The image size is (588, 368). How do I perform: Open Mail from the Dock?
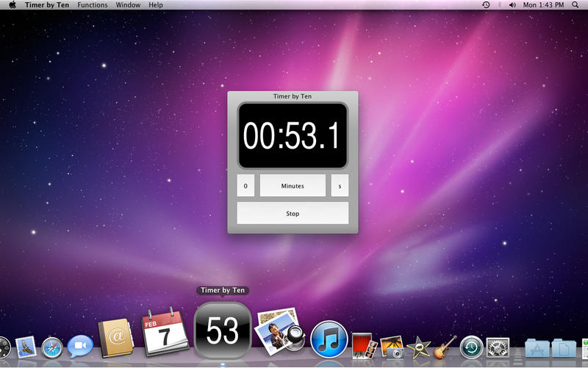point(26,346)
